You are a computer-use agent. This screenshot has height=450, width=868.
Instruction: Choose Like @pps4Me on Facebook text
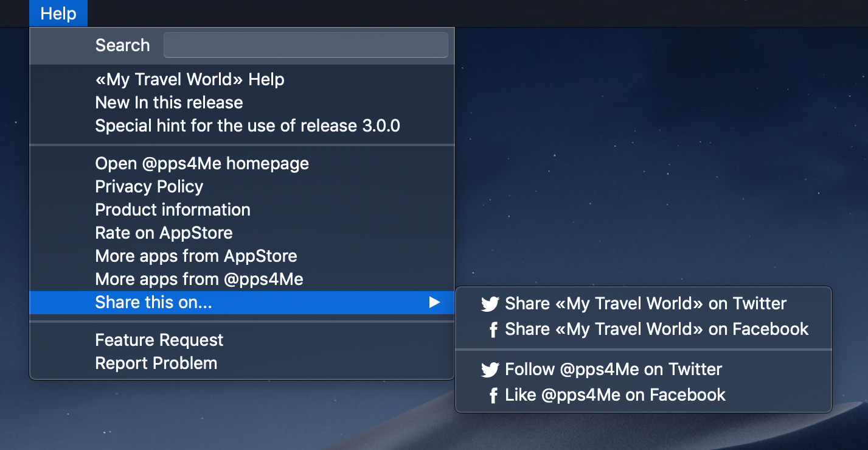tap(616, 395)
